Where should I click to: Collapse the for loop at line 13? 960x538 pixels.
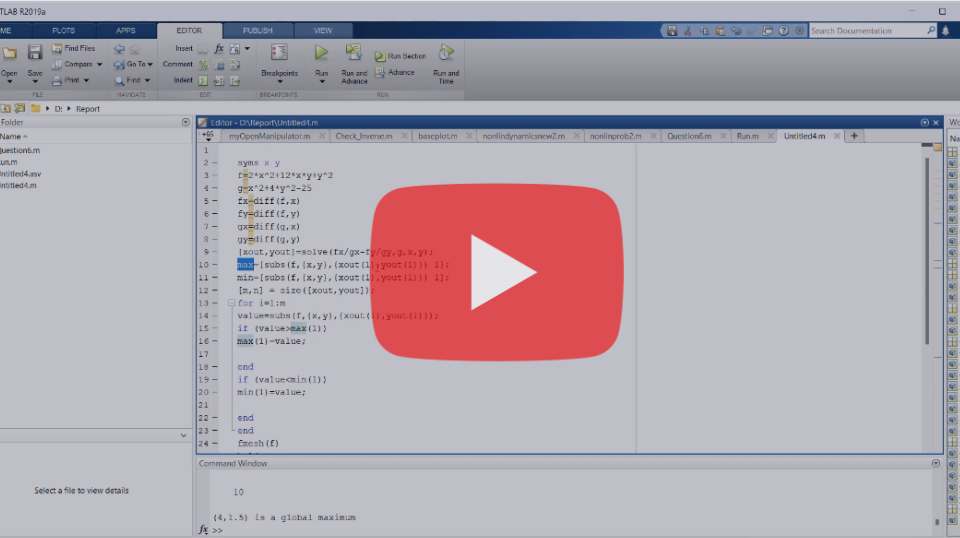(x=231, y=303)
